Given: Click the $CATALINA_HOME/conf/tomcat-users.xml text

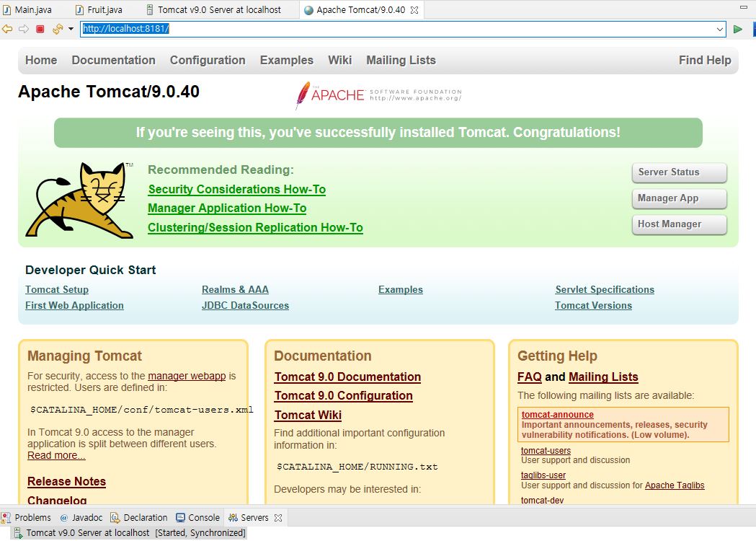Looking at the screenshot, I should (142, 410).
